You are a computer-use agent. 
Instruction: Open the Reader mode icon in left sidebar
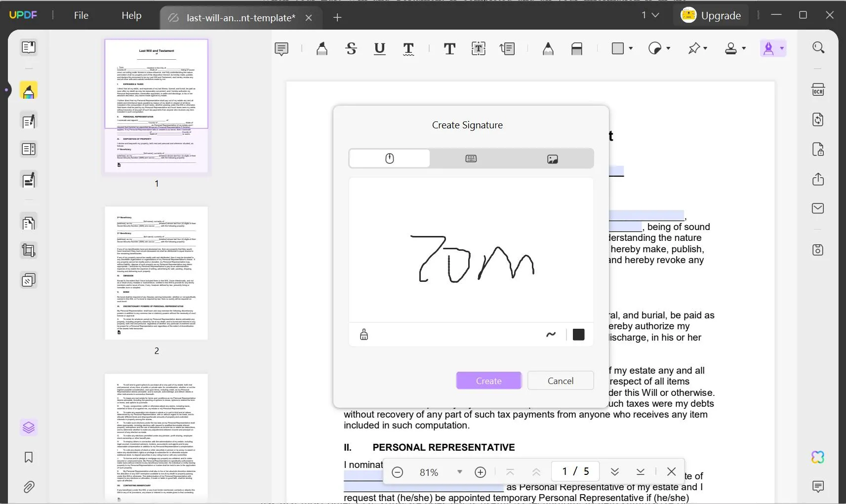[29, 47]
